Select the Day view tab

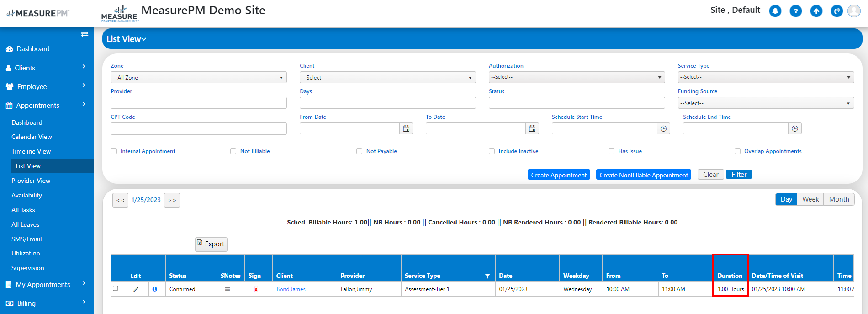click(786, 199)
